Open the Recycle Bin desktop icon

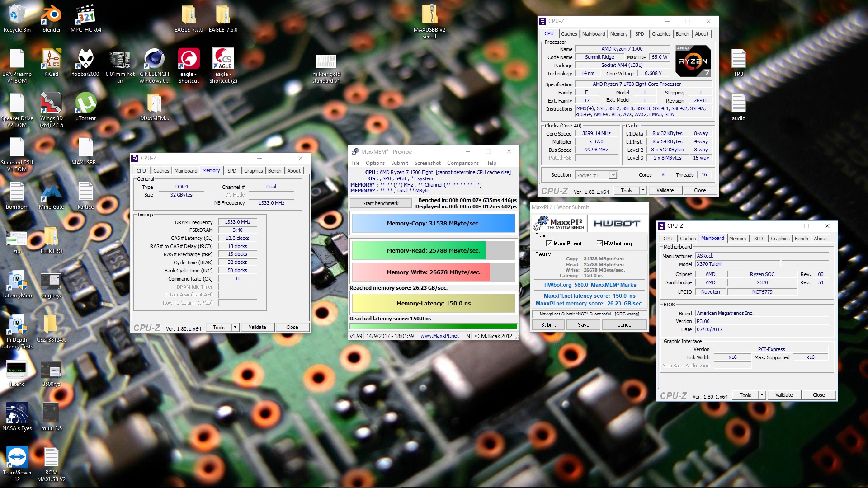(x=17, y=19)
